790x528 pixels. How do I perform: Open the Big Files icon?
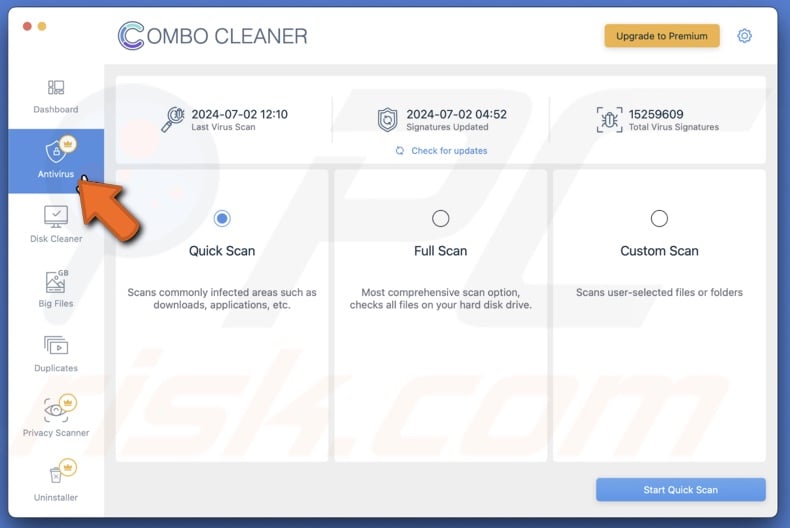pyautogui.click(x=56, y=281)
